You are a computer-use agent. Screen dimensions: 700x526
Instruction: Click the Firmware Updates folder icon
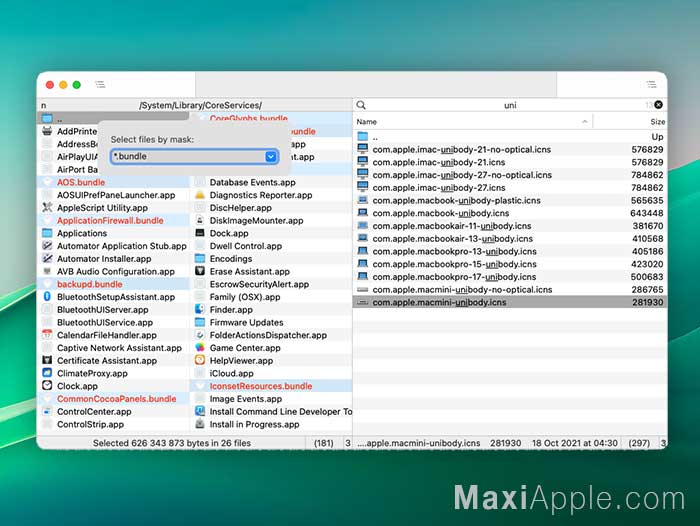coord(200,322)
